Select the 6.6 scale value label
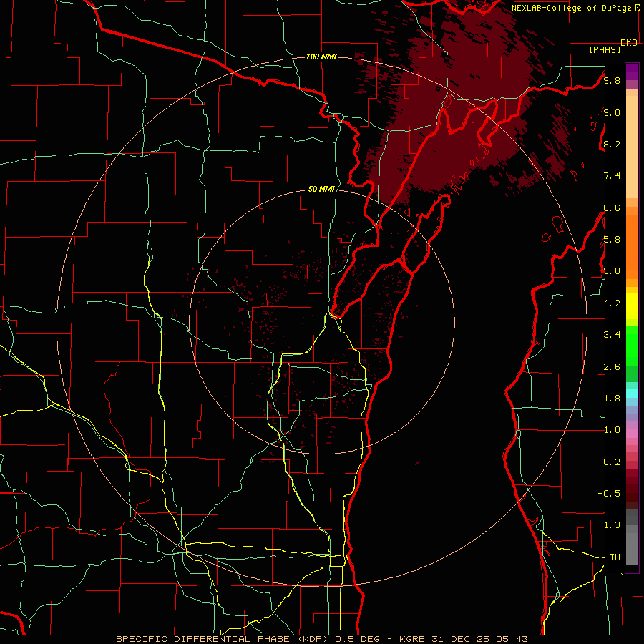Image resolution: width=644 pixels, height=644 pixels. tap(612, 208)
